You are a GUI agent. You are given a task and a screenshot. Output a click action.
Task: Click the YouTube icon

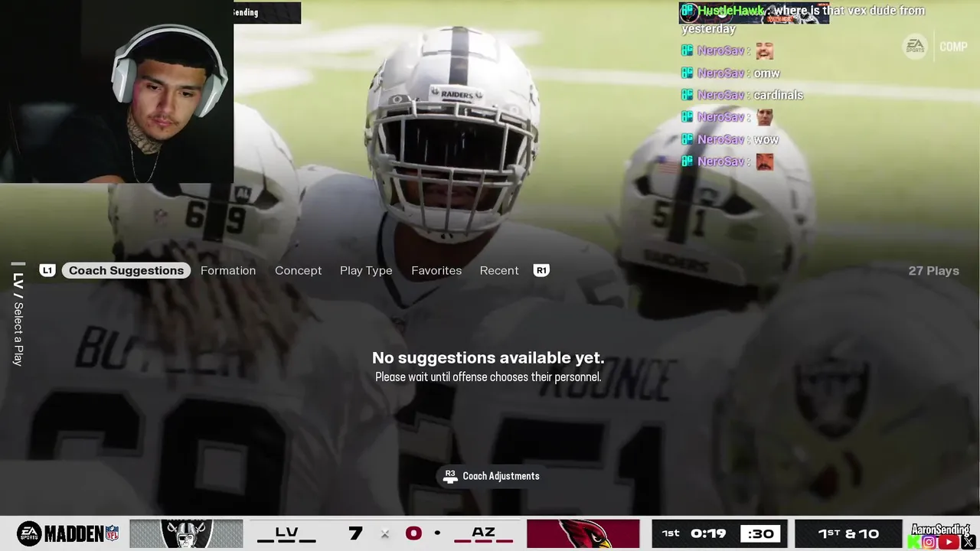(949, 543)
